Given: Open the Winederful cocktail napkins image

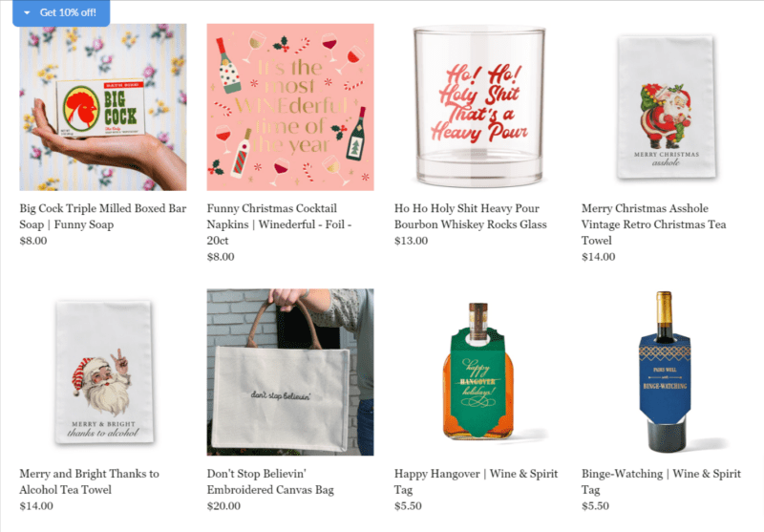Looking at the screenshot, I should (x=290, y=107).
